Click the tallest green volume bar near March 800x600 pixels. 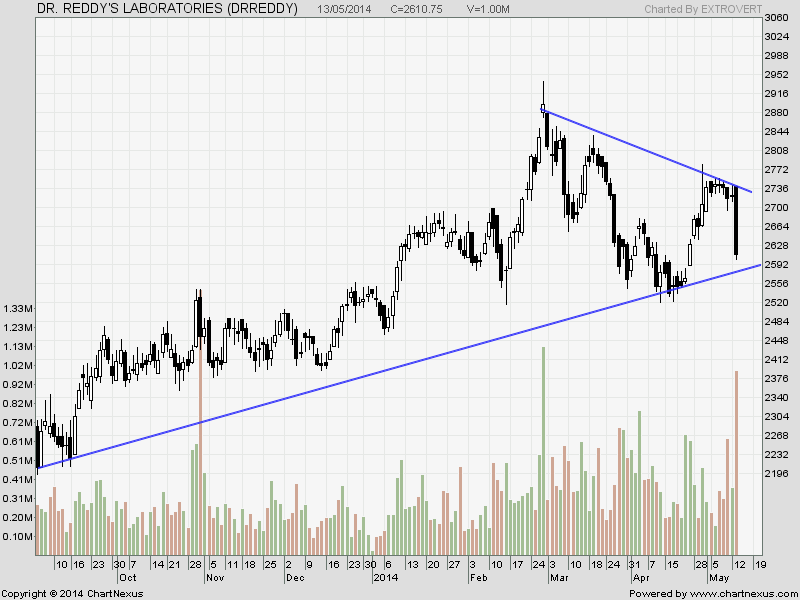543,450
